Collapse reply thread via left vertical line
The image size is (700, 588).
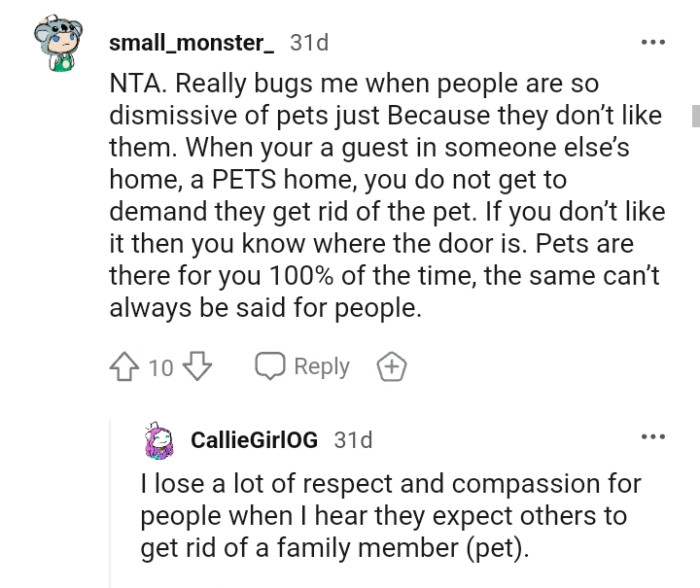tap(111, 500)
